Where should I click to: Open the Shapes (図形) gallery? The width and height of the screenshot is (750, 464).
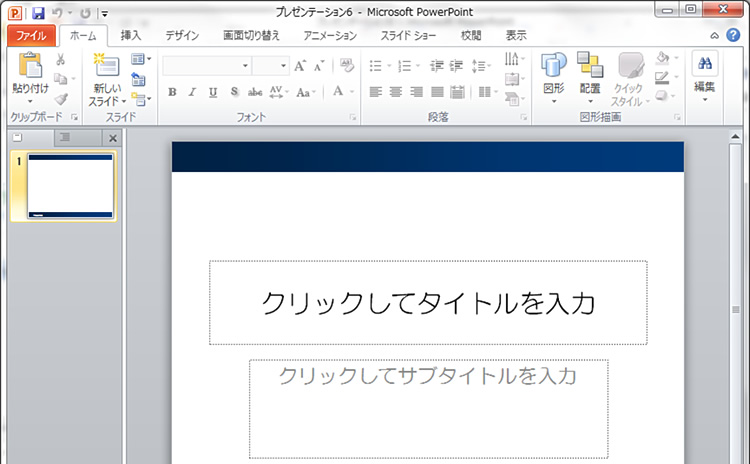pos(554,67)
